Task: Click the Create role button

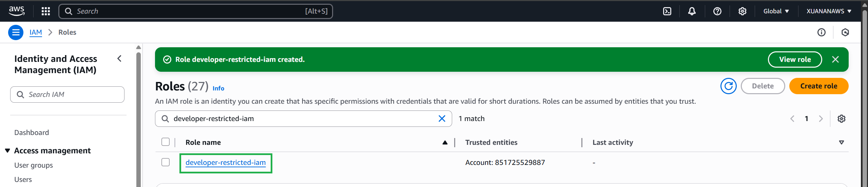Action: click(x=818, y=86)
